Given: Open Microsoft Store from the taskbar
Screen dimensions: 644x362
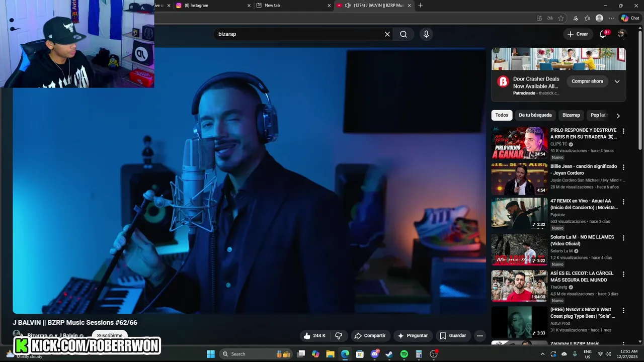Looking at the screenshot, I should click(x=360, y=354).
